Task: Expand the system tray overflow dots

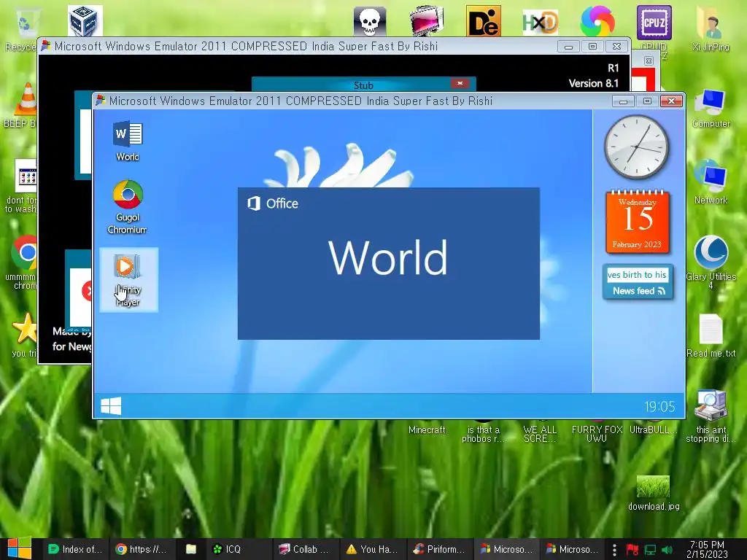Action: coord(614,550)
